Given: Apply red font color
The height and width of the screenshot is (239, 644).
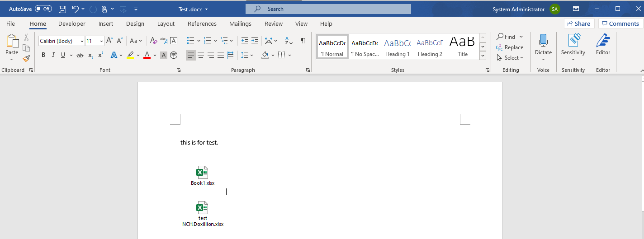Looking at the screenshot, I should pyautogui.click(x=147, y=55).
